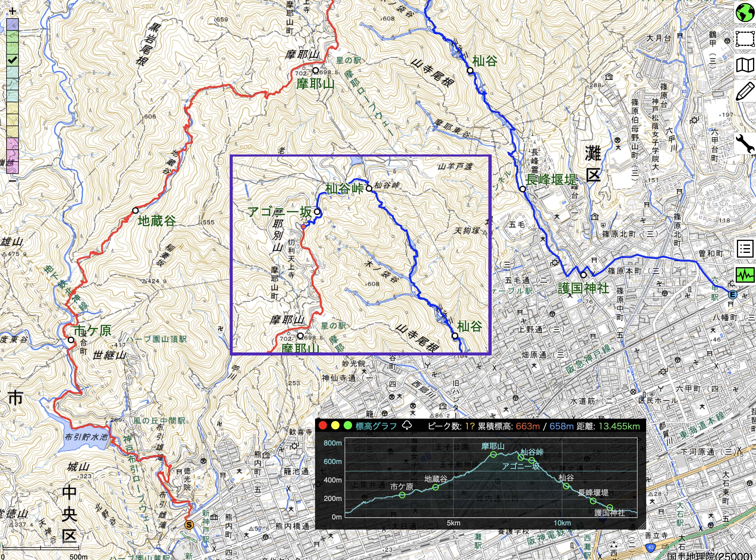The image size is (756, 560).
Task: Click the 標高グラフ title label
Action: pos(376,426)
